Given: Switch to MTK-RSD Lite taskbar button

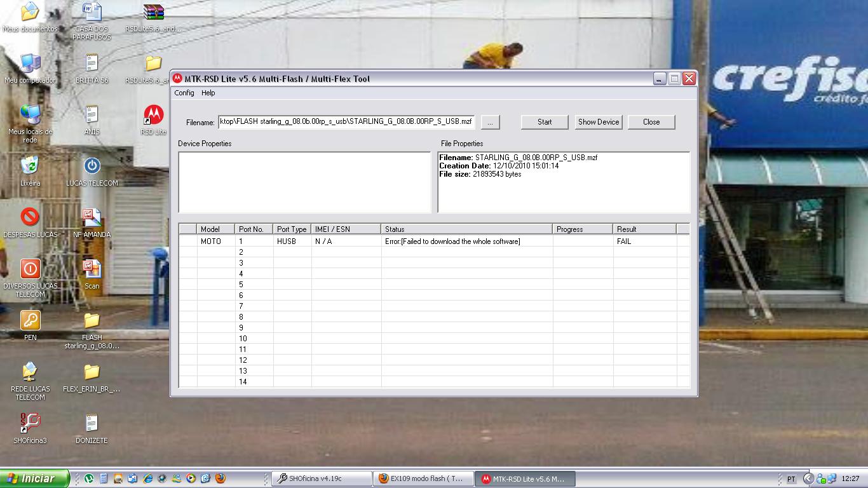Looking at the screenshot, I should coord(525,478).
